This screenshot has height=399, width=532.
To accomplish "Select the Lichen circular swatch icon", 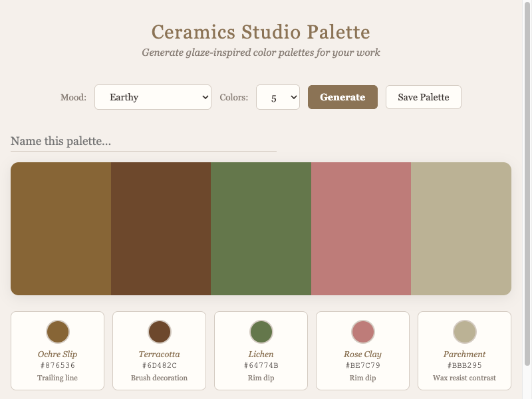I will click(x=261, y=331).
